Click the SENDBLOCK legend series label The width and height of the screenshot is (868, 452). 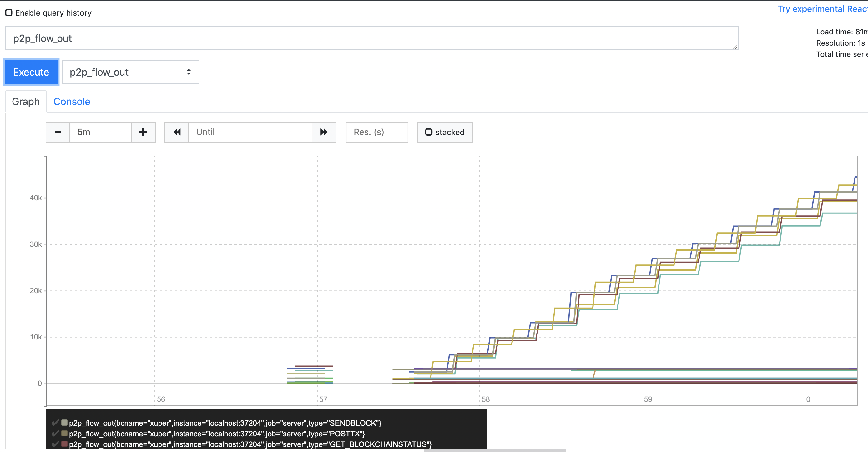pos(225,423)
